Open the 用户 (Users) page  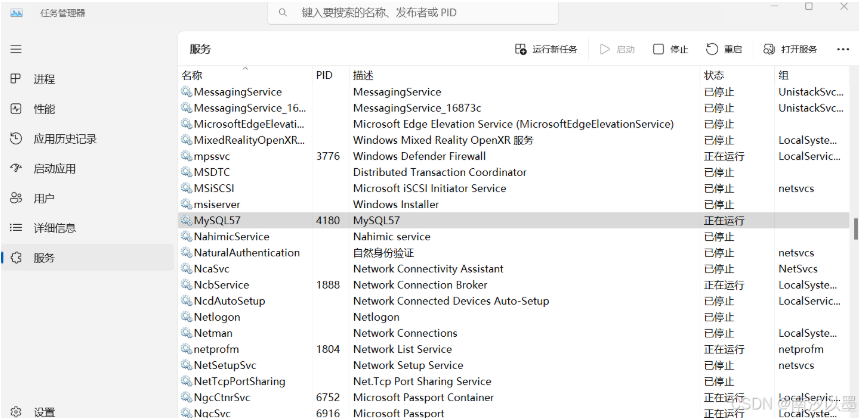(x=43, y=199)
